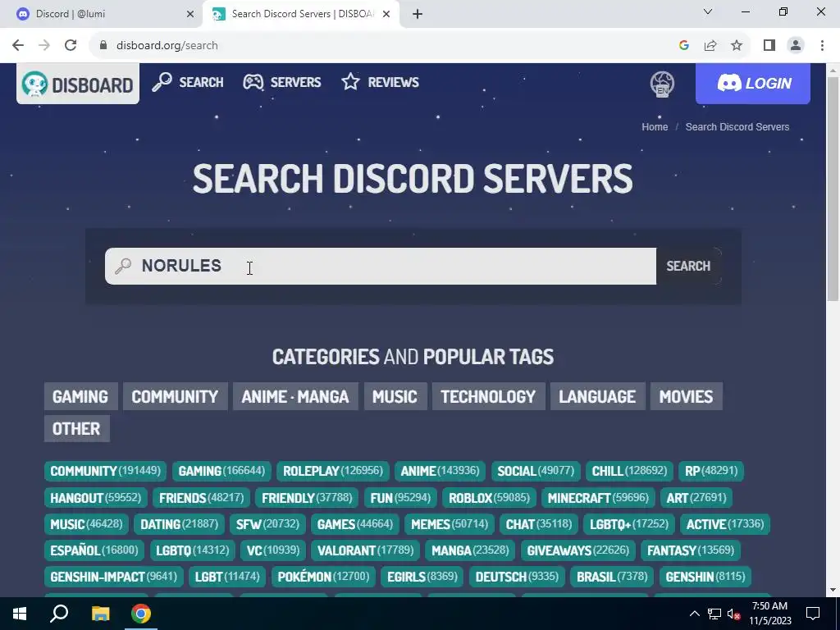Image resolution: width=840 pixels, height=630 pixels.
Task: Share this page icon in address bar
Action: click(710, 46)
